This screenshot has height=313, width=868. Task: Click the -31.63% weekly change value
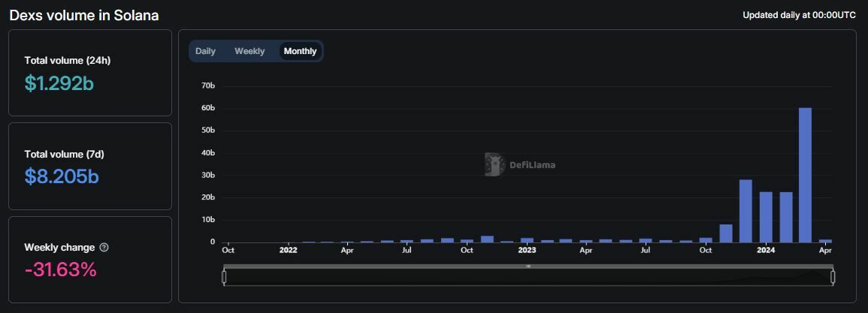tap(60, 269)
